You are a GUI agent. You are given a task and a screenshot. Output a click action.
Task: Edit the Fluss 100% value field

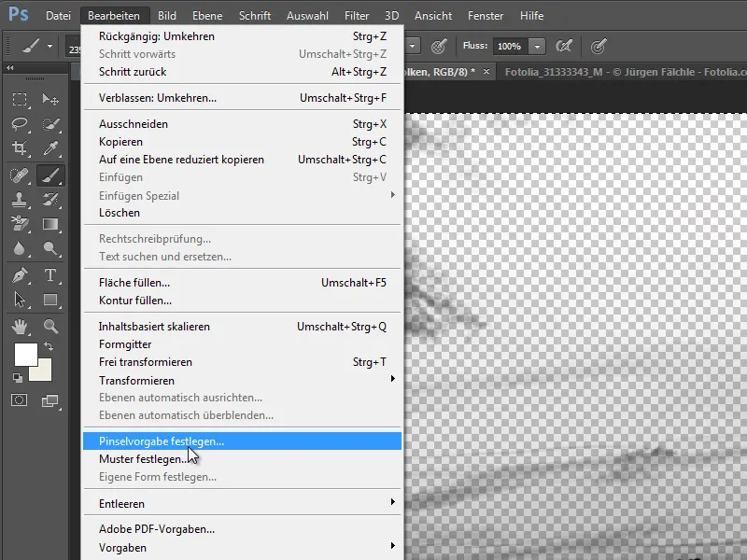tap(511, 46)
